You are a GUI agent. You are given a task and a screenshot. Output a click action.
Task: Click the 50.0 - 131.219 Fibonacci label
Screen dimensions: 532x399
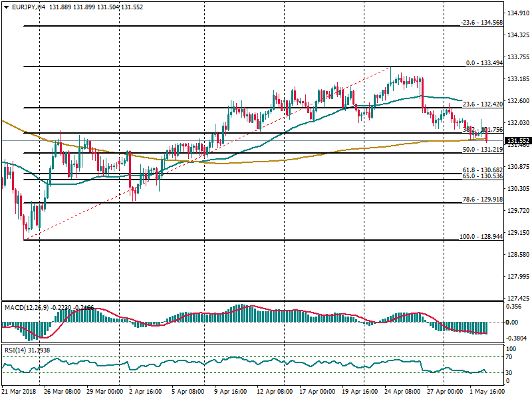tap(482, 150)
